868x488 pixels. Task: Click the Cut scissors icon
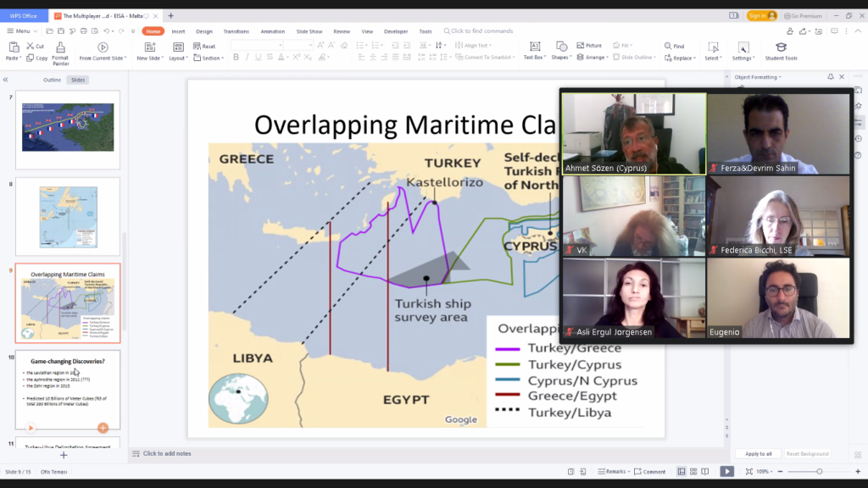31,46
